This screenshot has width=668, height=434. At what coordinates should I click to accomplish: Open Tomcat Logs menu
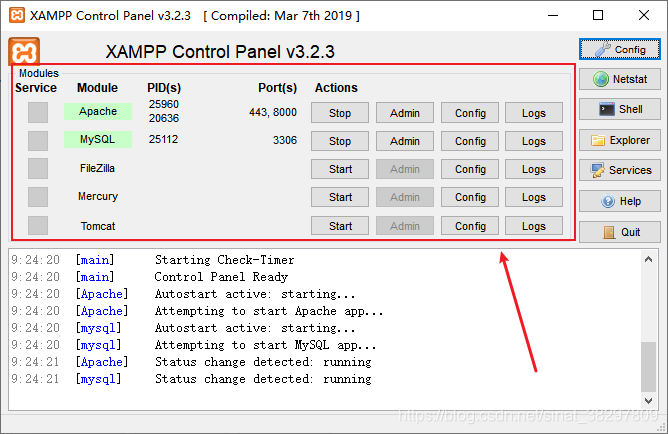[x=534, y=226]
